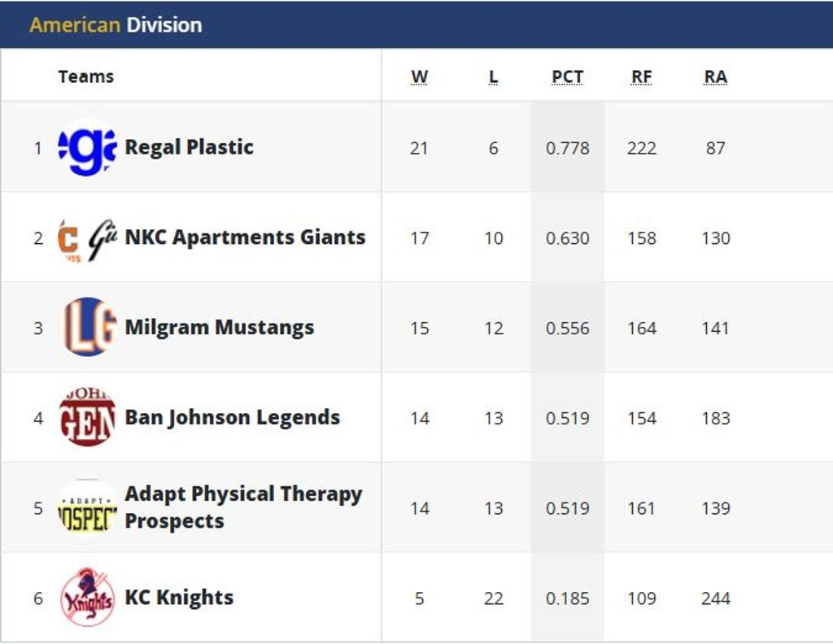Sort standings by the RF column

[x=642, y=75]
